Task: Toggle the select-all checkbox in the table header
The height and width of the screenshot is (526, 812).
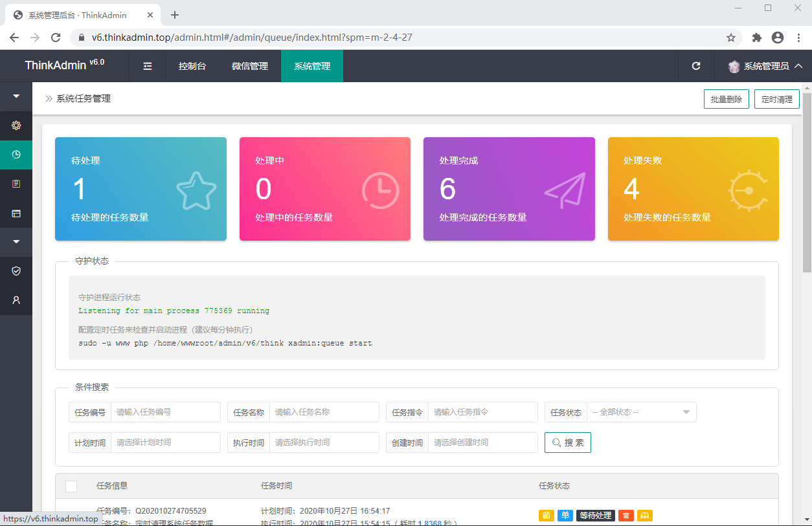Action: coord(71,486)
